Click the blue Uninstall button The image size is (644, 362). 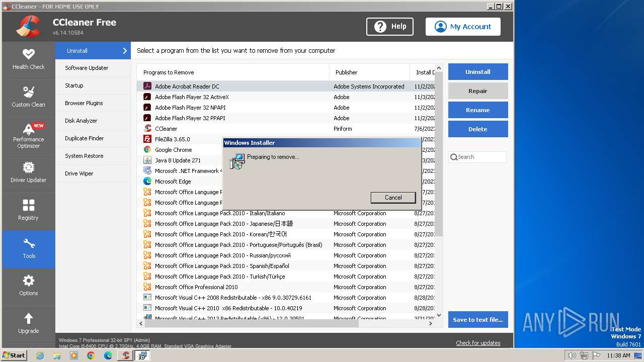[478, 72]
